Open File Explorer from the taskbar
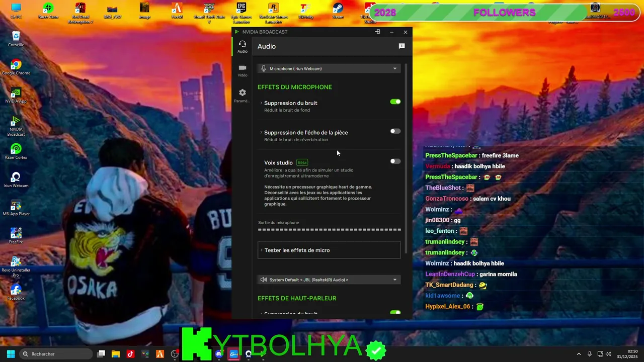 [x=115, y=354]
